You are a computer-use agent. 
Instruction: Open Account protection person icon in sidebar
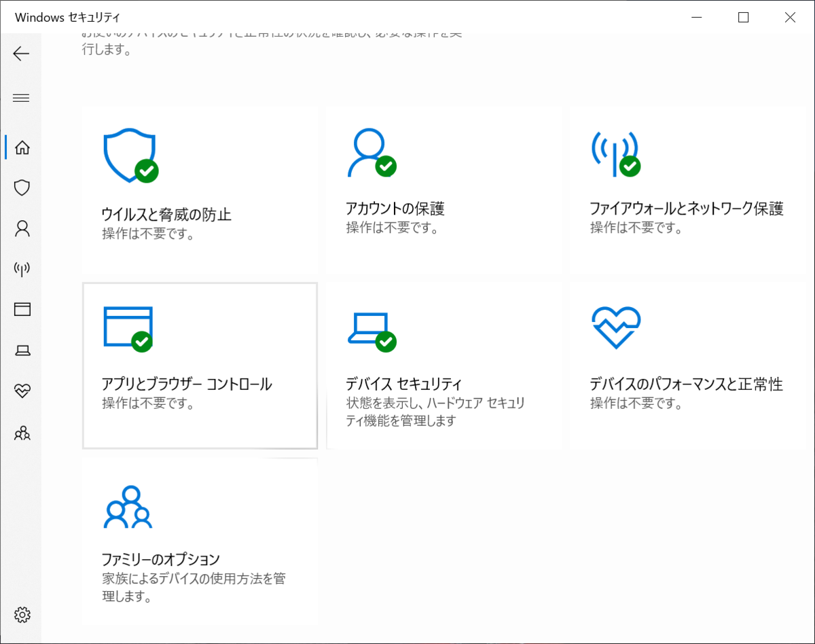click(22, 228)
